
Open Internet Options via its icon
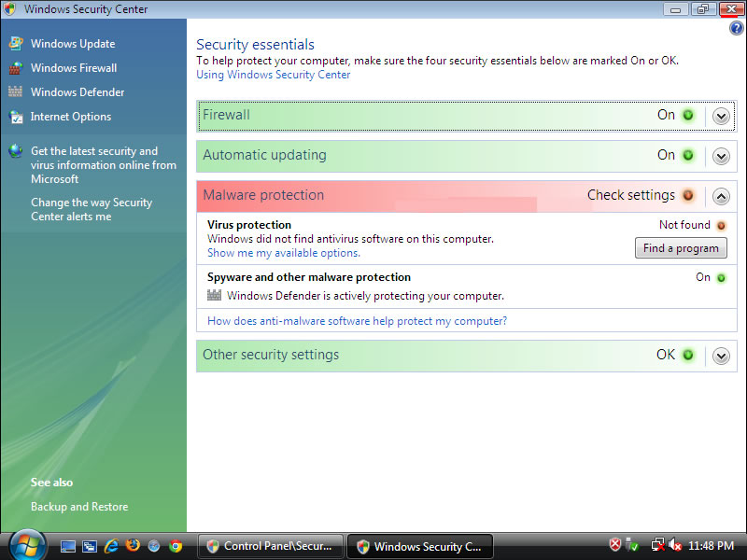click(15, 117)
